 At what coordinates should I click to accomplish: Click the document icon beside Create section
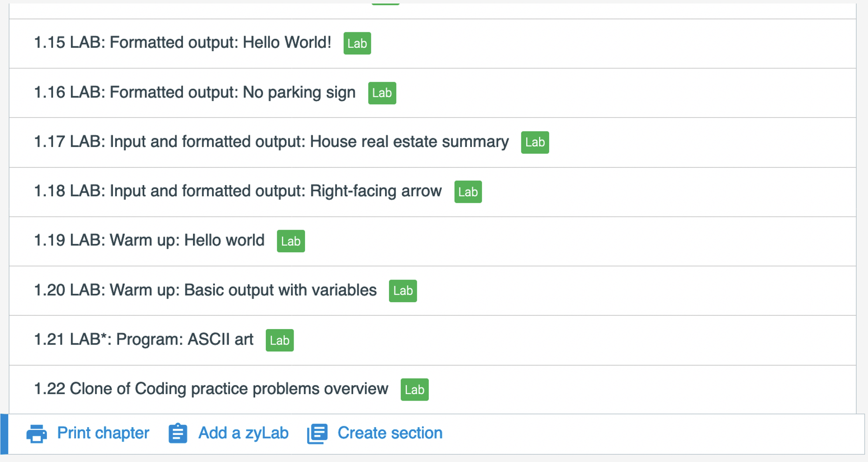(317, 433)
